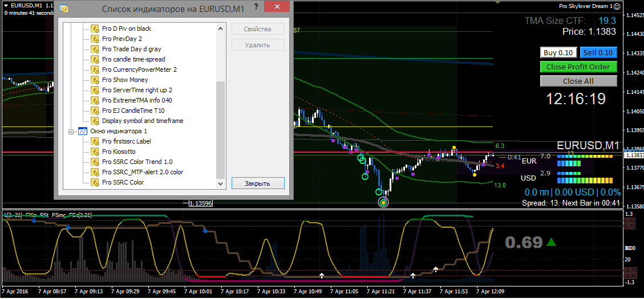644x299 pixels.
Task: Select Fro Kiosotto in list
Action: (119, 151)
